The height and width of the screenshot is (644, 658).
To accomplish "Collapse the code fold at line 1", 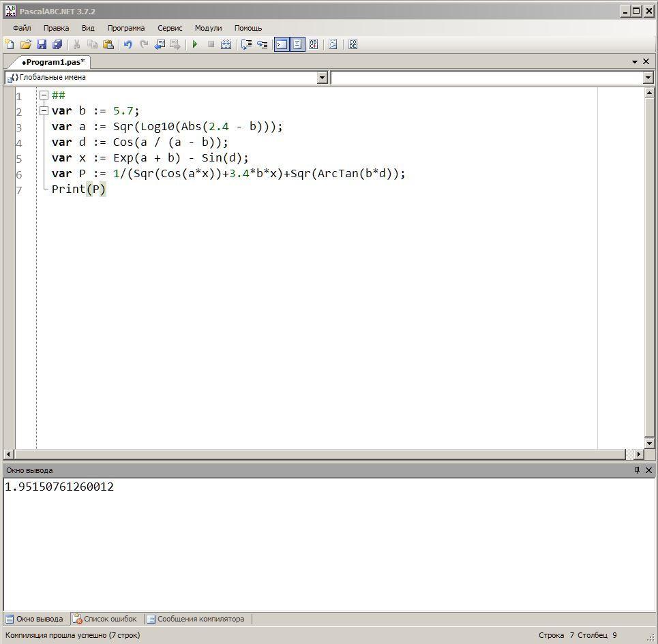I will [x=44, y=95].
